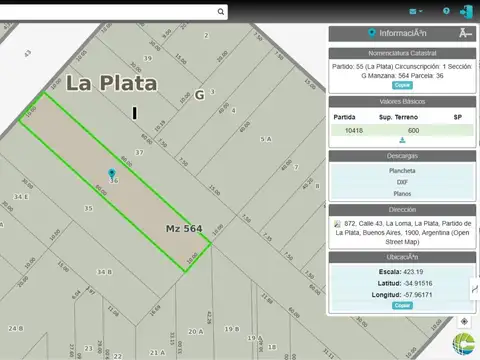Copy the Ubicación coordinates
This screenshot has width=480, height=360.
click(402, 305)
